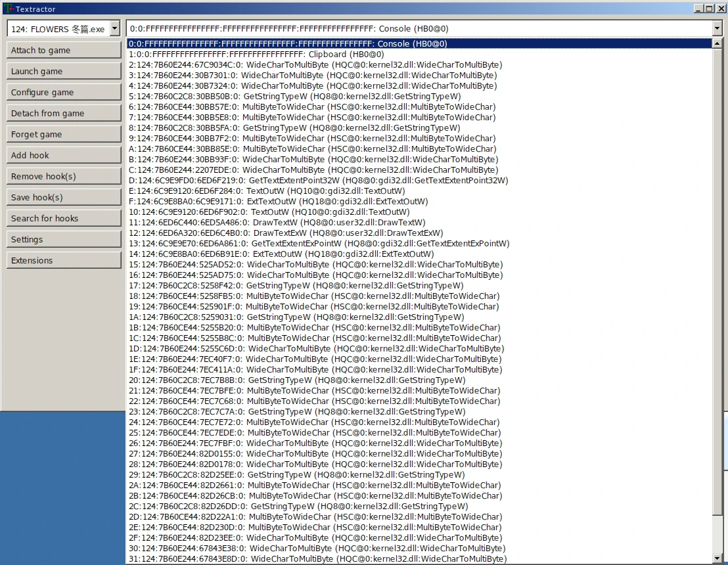Image resolution: width=728 pixels, height=565 pixels.
Task: Pick the GetTextExtentExPointW hook entry
Action: pos(319,244)
